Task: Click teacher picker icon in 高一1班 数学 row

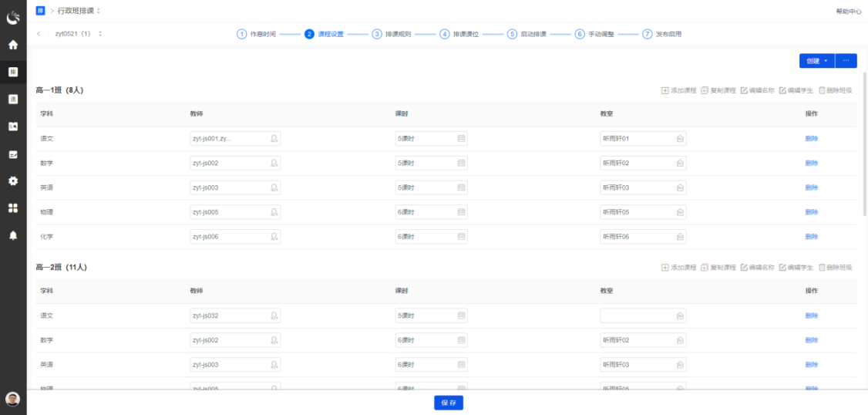Action: (274, 164)
